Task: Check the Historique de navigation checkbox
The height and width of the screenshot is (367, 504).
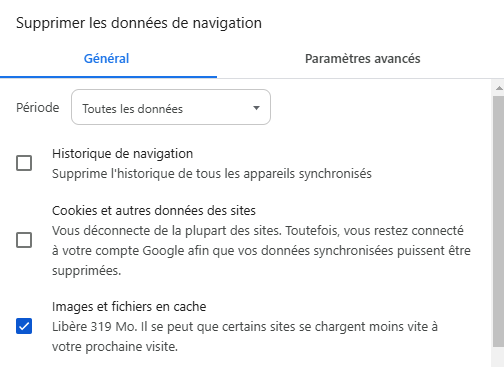Action: [24, 163]
